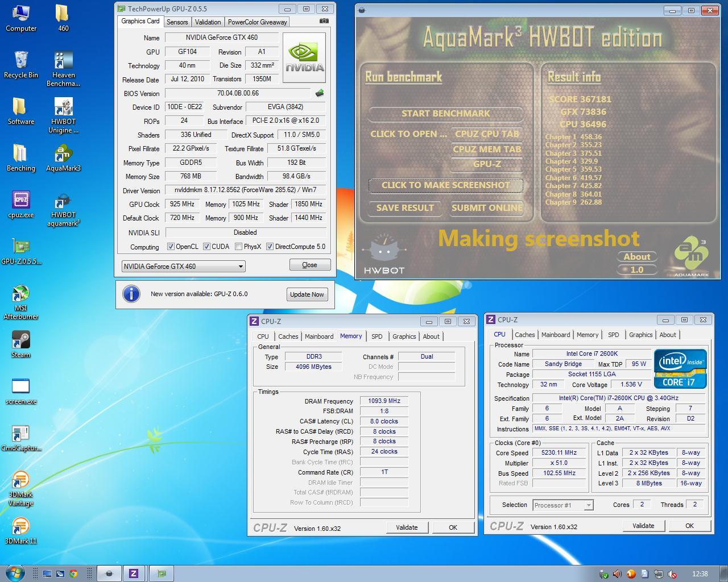
Task: Open SPD tab in memory CPU-Z window
Action: point(377,336)
